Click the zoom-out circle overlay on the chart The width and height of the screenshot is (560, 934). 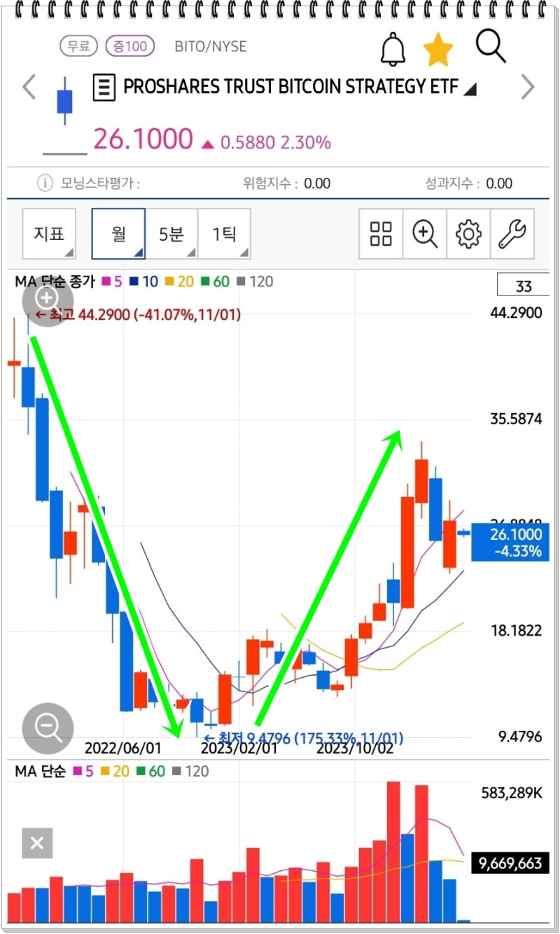46,728
